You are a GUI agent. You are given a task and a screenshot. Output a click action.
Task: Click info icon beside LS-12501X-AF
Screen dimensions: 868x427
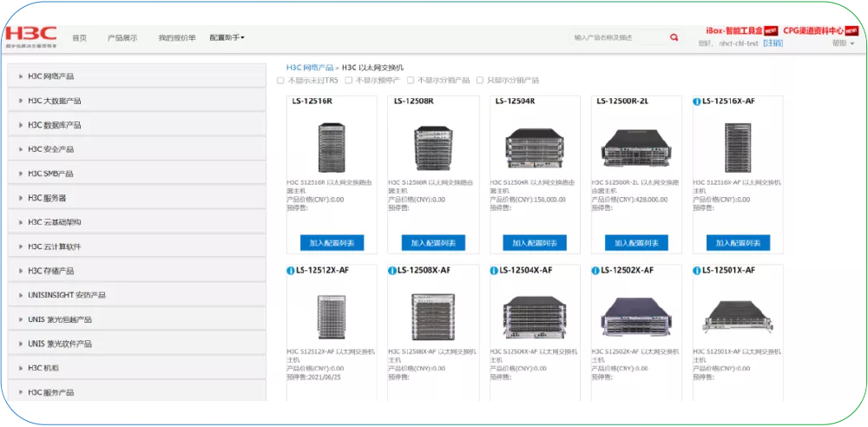[696, 270]
